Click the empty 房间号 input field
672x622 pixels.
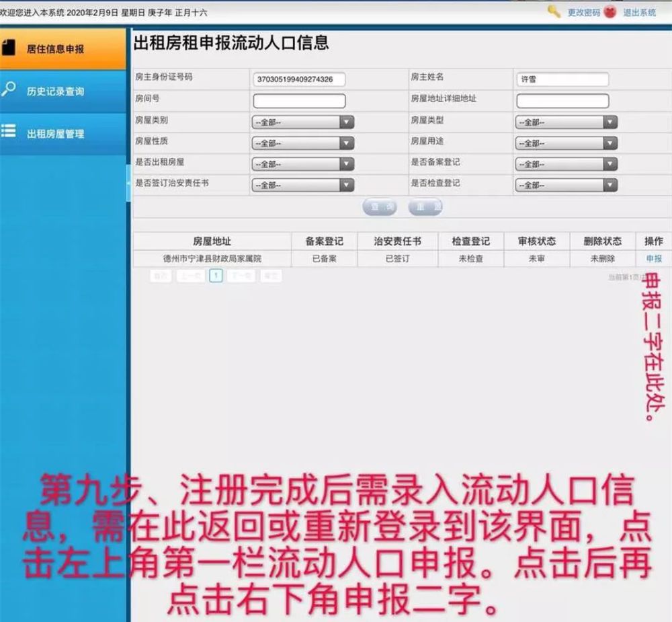(x=299, y=101)
